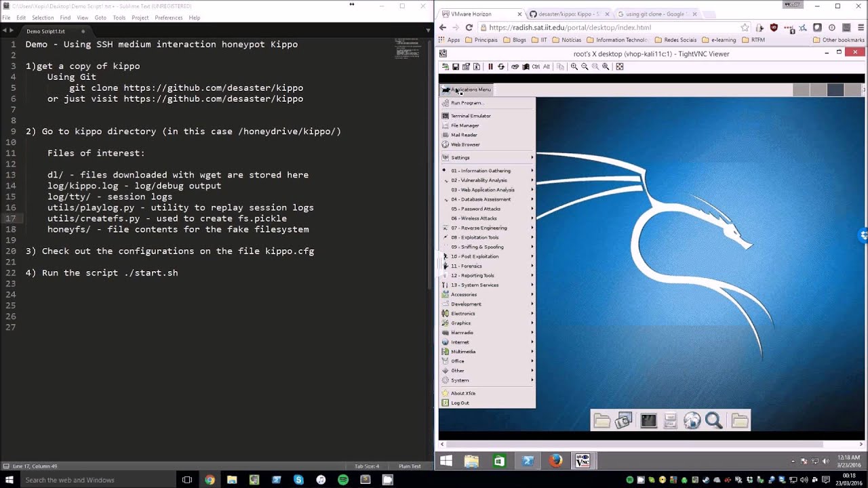Click the TightVNC zoom in magnifier icon

point(574,66)
